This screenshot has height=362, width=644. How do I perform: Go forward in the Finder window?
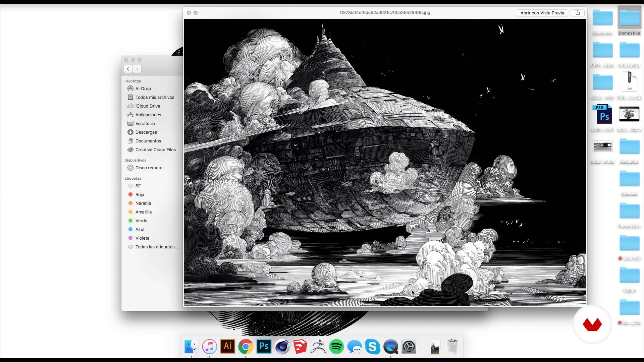click(137, 69)
